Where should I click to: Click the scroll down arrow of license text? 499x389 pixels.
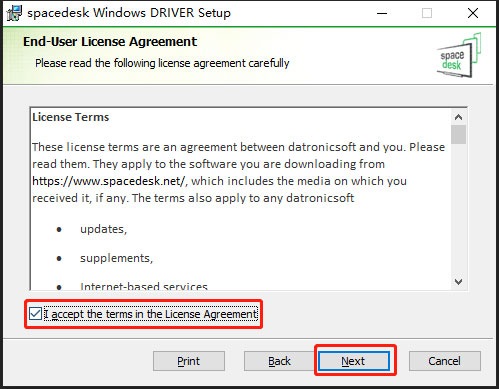(458, 282)
